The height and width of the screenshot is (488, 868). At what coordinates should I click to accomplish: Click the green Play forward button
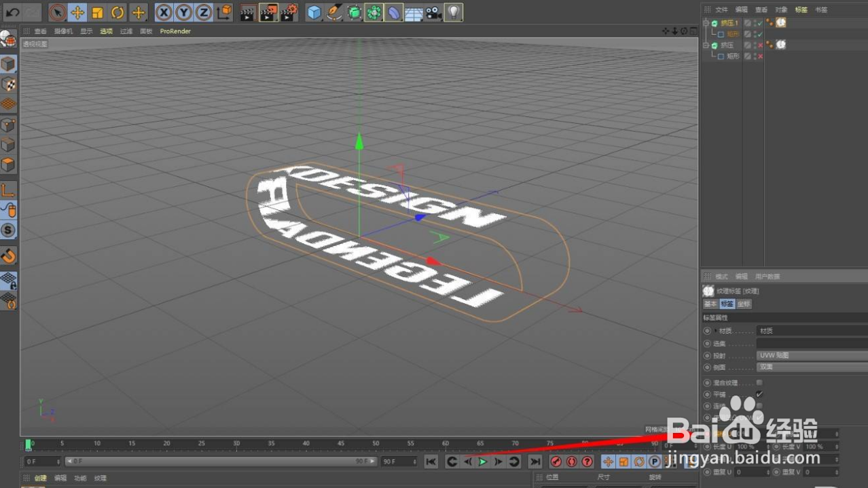tap(483, 461)
